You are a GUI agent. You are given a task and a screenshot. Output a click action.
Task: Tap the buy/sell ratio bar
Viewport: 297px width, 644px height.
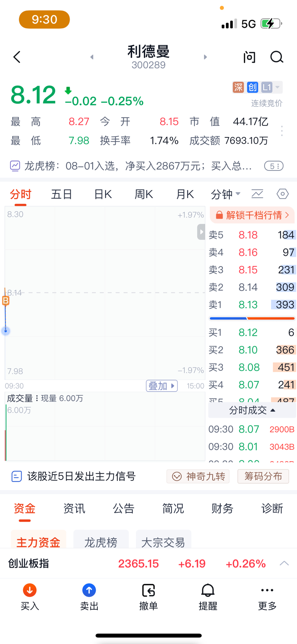point(252,318)
